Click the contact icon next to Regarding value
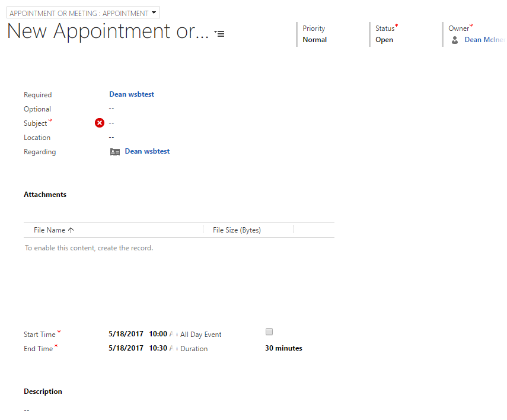The height and width of the screenshot is (420, 507). (x=115, y=152)
